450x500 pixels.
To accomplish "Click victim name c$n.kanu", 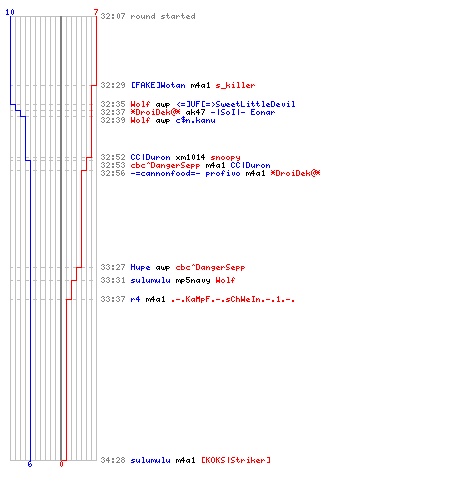I will click(196, 120).
